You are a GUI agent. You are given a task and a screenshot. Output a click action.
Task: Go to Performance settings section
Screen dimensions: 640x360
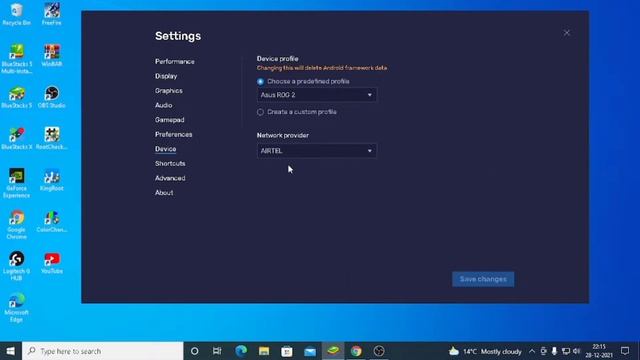pos(175,62)
